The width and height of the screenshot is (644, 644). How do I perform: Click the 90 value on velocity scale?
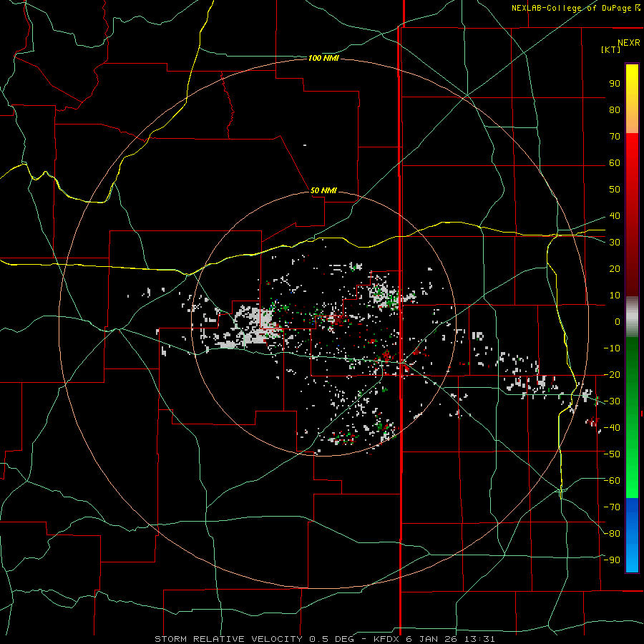tap(615, 84)
